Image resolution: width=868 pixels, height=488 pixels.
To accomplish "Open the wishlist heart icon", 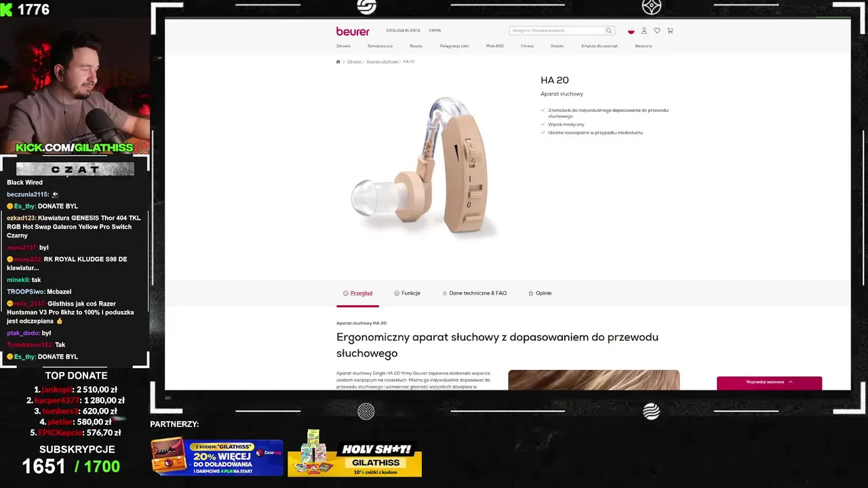I will (x=657, y=30).
